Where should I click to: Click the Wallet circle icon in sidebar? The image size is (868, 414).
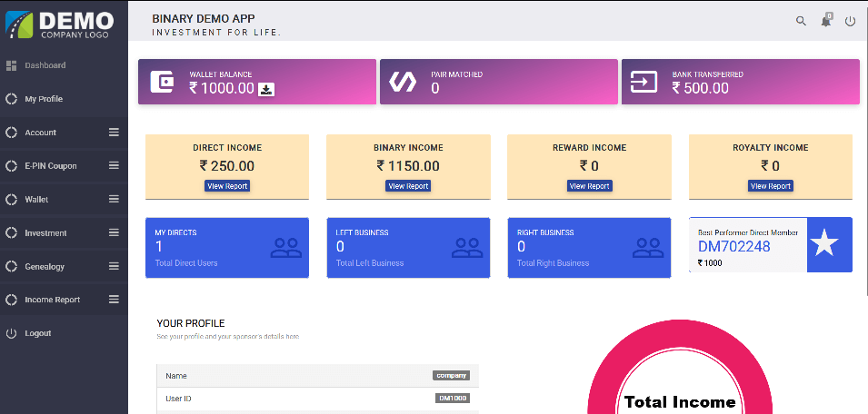(x=11, y=200)
